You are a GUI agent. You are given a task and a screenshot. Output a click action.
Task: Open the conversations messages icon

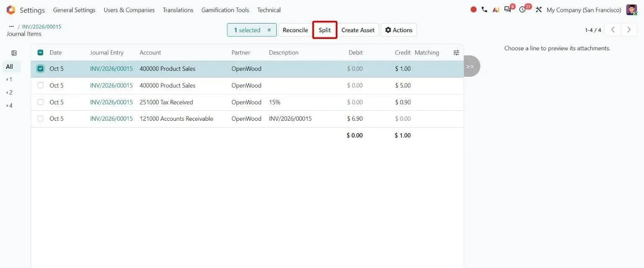pos(508,10)
